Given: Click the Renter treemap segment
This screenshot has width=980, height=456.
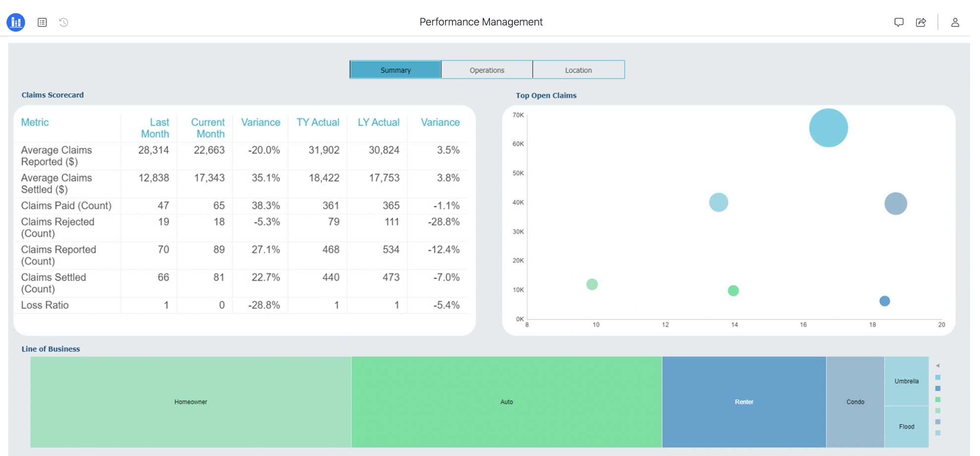Looking at the screenshot, I should (x=744, y=402).
